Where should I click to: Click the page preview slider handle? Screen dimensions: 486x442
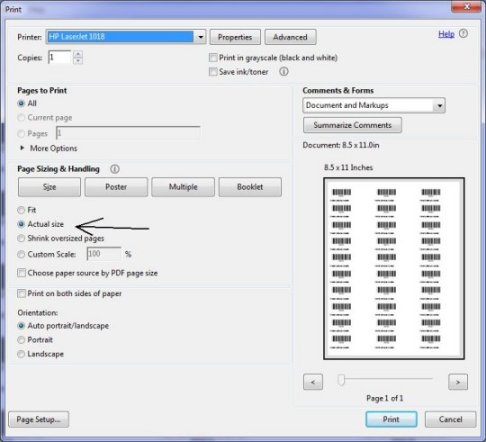click(x=341, y=380)
